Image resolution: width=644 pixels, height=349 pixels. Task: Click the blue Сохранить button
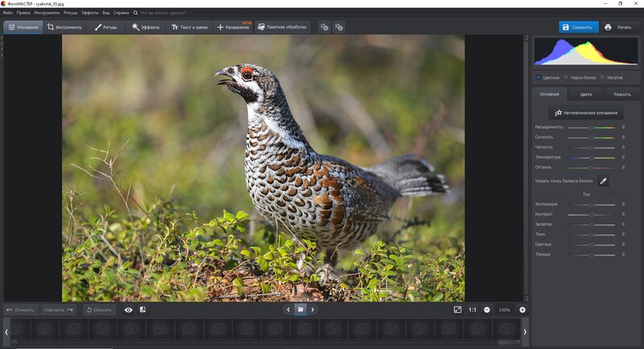click(578, 27)
